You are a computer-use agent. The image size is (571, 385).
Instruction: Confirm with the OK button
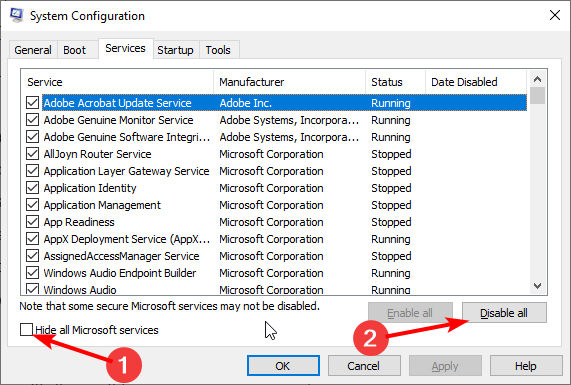pos(283,366)
